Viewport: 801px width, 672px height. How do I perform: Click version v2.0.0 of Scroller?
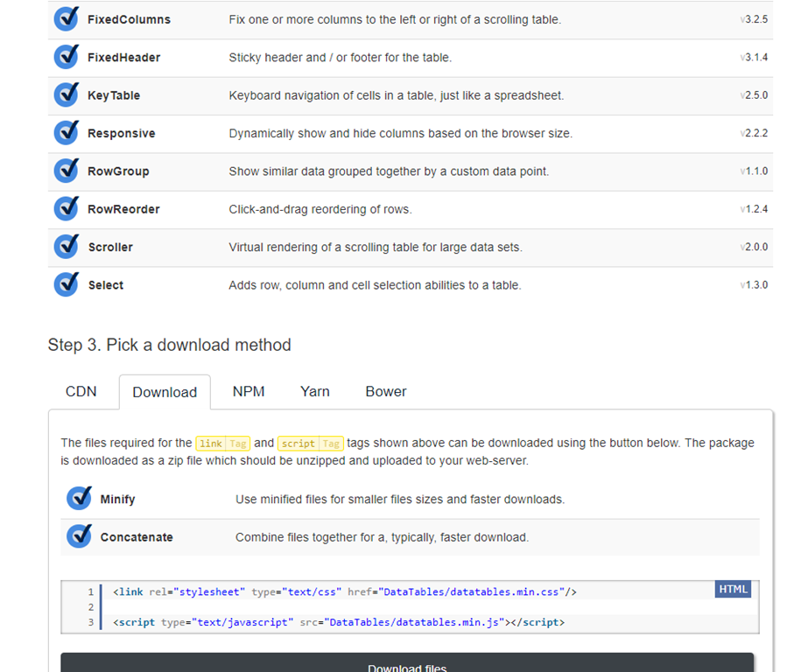coord(754,247)
